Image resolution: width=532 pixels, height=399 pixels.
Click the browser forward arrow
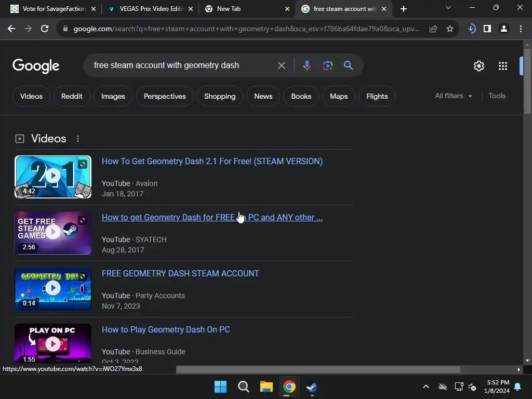coord(28,29)
